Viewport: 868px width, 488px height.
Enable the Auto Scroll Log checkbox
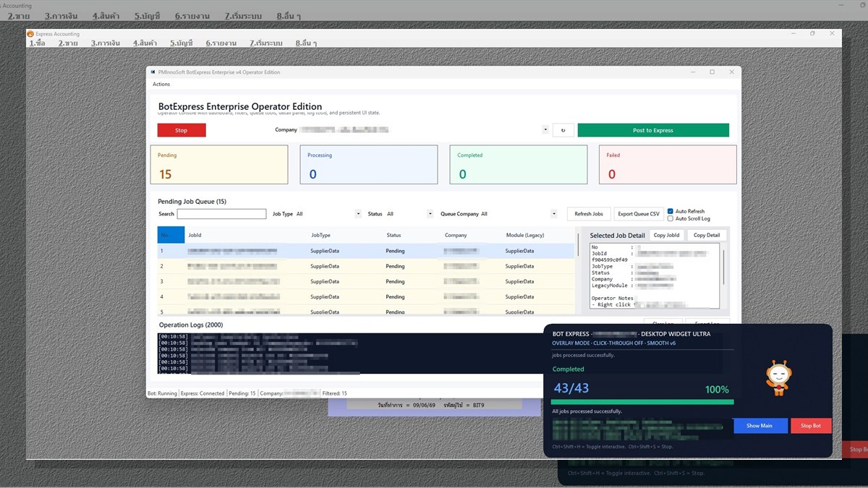click(671, 218)
